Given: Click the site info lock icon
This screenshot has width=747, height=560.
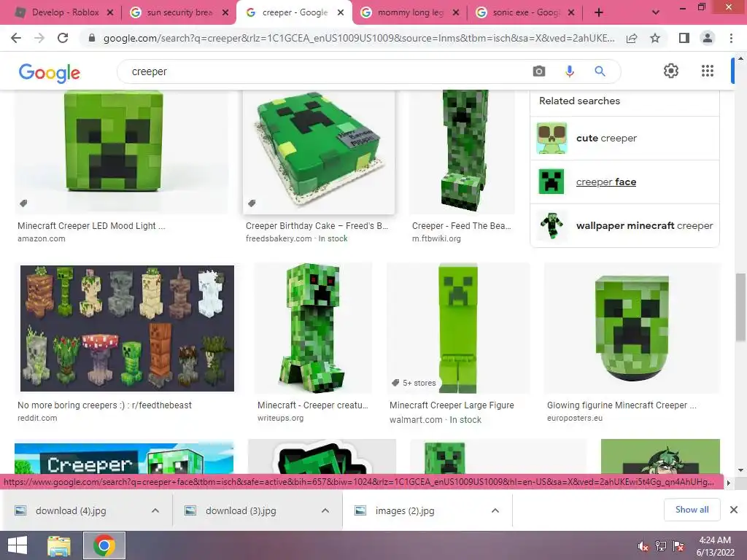Looking at the screenshot, I should (x=92, y=38).
